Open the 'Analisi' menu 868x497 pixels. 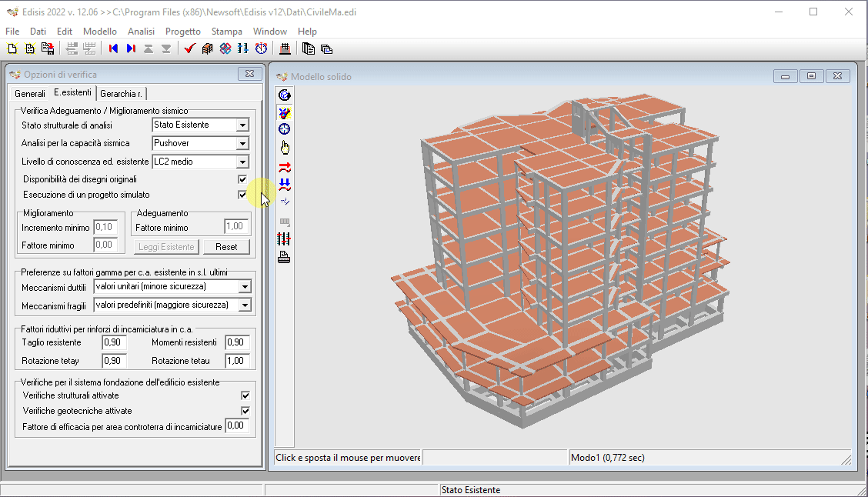pyautogui.click(x=141, y=32)
